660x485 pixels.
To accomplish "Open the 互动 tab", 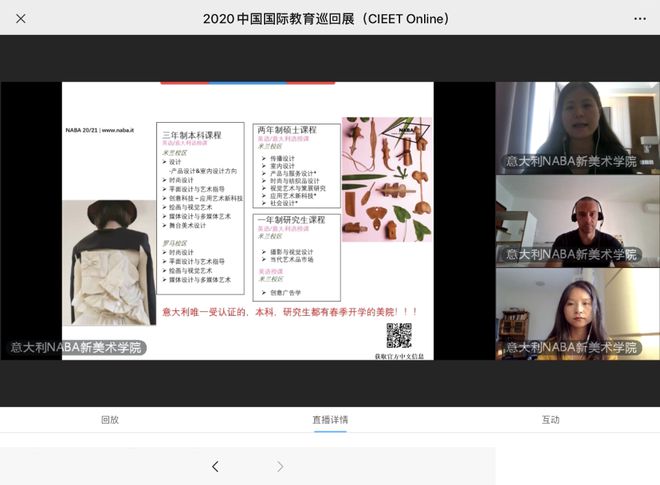I will pyautogui.click(x=550, y=420).
